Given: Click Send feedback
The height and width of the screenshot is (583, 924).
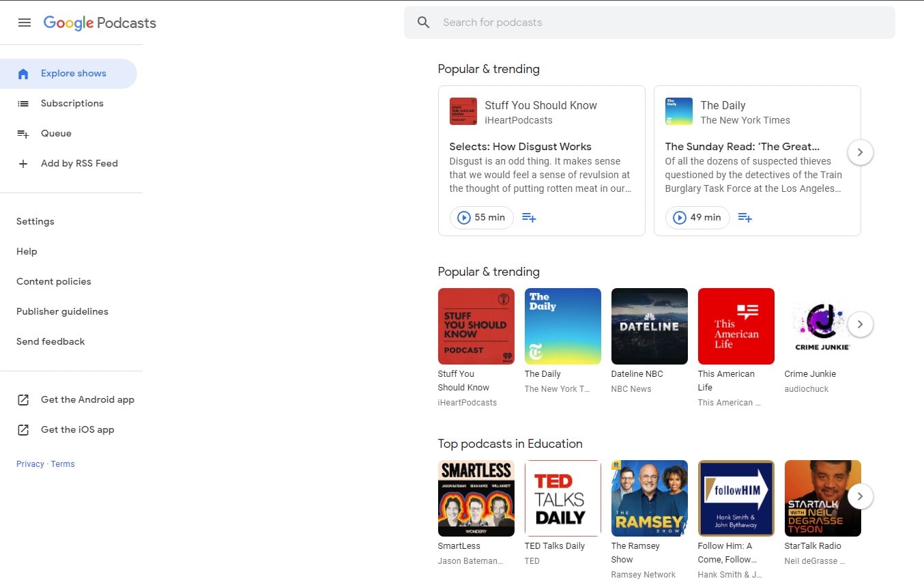Looking at the screenshot, I should pos(50,341).
